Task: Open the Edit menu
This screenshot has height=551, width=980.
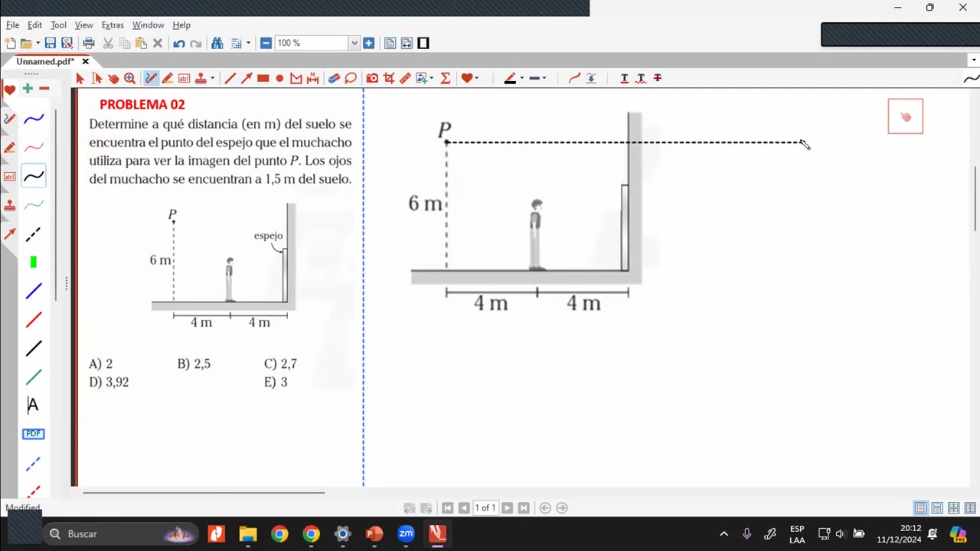Action: click(34, 25)
